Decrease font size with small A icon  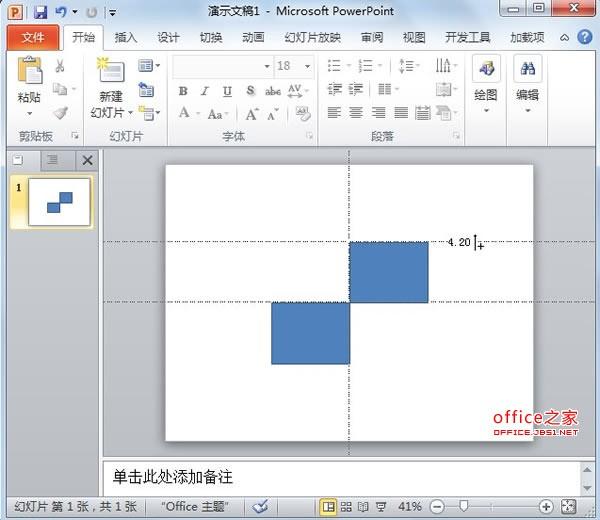click(273, 114)
